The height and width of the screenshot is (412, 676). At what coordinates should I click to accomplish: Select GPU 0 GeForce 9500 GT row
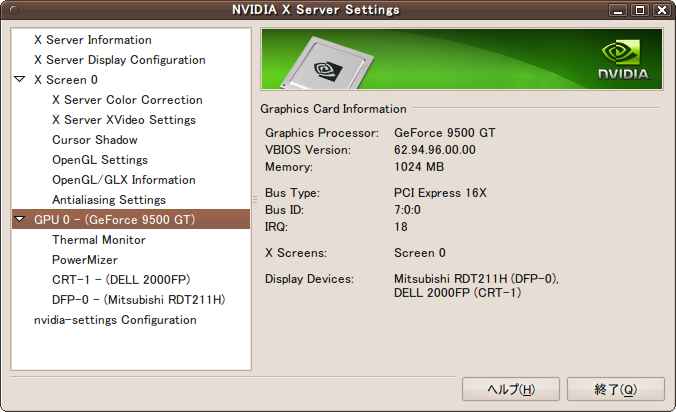point(114,220)
